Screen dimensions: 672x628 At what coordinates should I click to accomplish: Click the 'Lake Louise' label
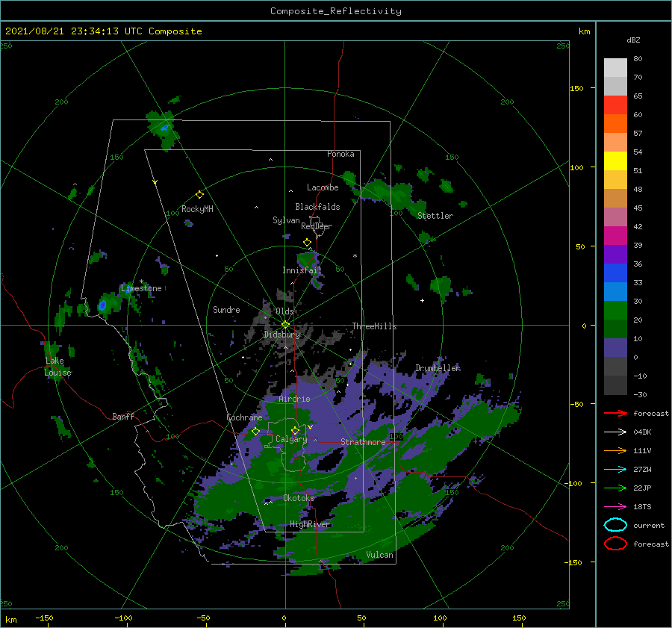pos(57,367)
